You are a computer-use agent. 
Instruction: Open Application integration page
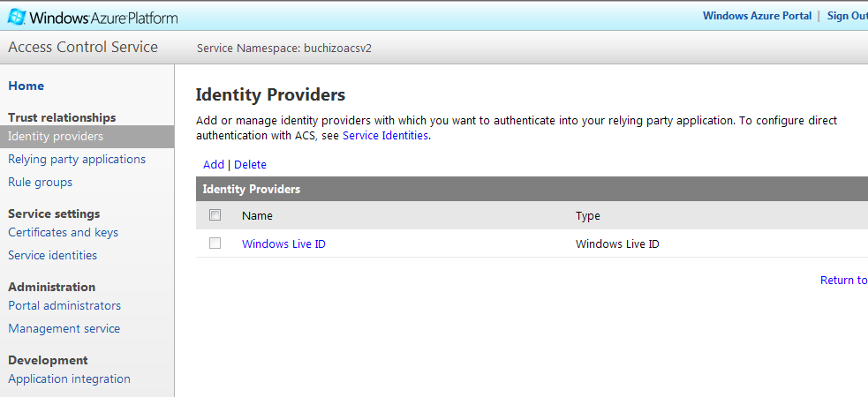[x=69, y=379]
